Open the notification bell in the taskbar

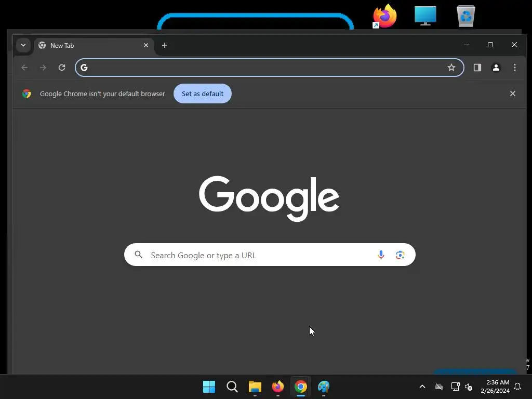tap(518, 387)
